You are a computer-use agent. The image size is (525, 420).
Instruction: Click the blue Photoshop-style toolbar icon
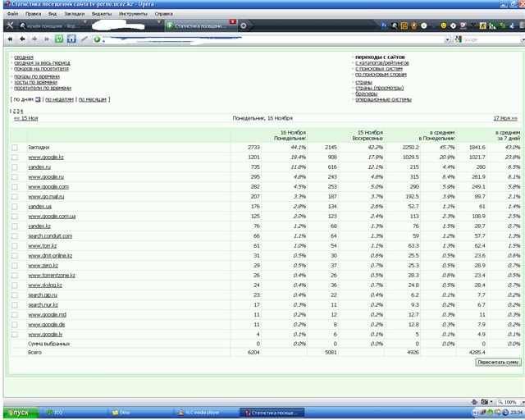pyautogui.click(x=385, y=25)
